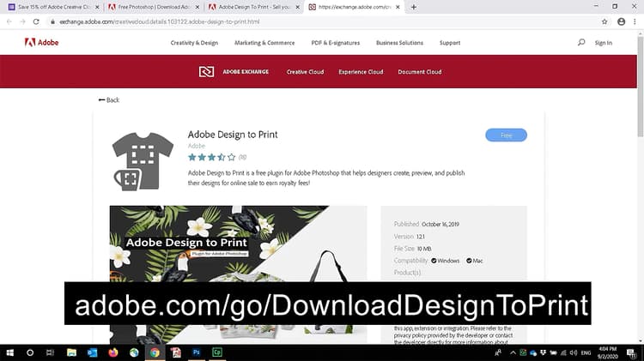This screenshot has width=644, height=361.
Task: Click the browser back arrow
Action: pos(9,21)
